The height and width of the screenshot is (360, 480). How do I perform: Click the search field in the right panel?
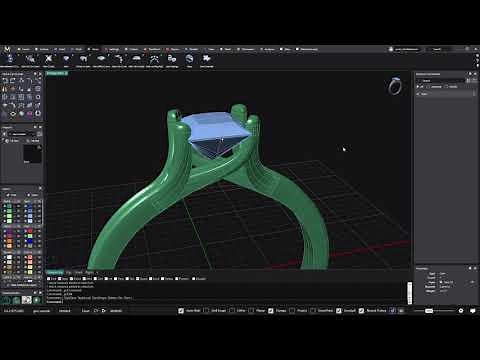[x=441, y=81]
